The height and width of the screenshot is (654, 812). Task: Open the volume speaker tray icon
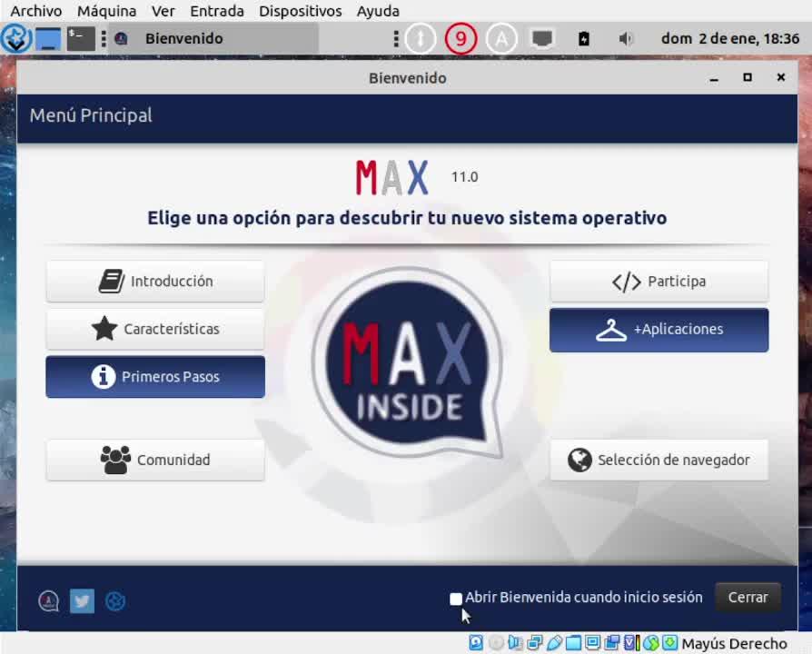pos(625,39)
